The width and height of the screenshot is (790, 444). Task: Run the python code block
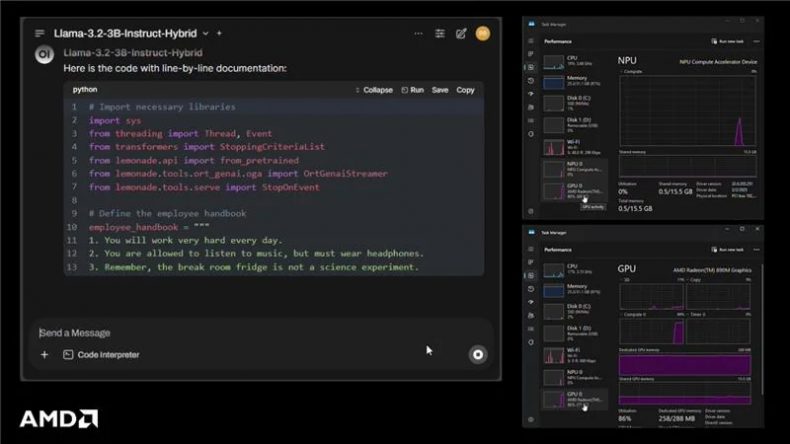point(412,90)
